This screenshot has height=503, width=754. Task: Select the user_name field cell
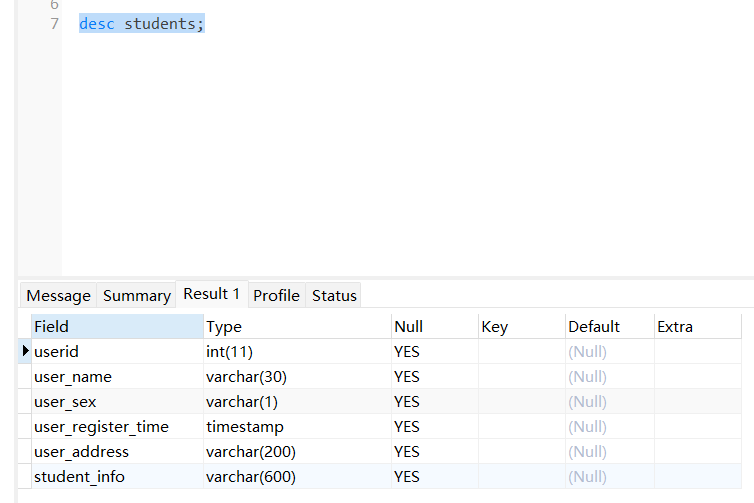pos(117,377)
